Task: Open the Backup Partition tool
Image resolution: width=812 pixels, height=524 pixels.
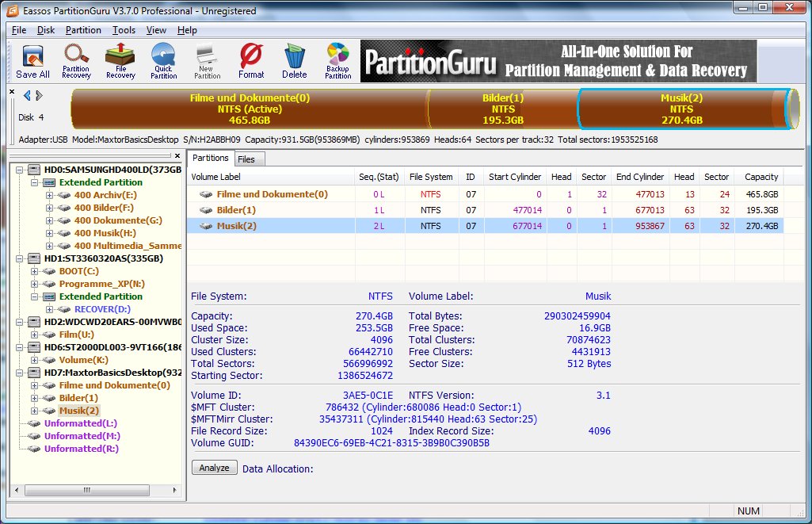Action: pos(338,61)
